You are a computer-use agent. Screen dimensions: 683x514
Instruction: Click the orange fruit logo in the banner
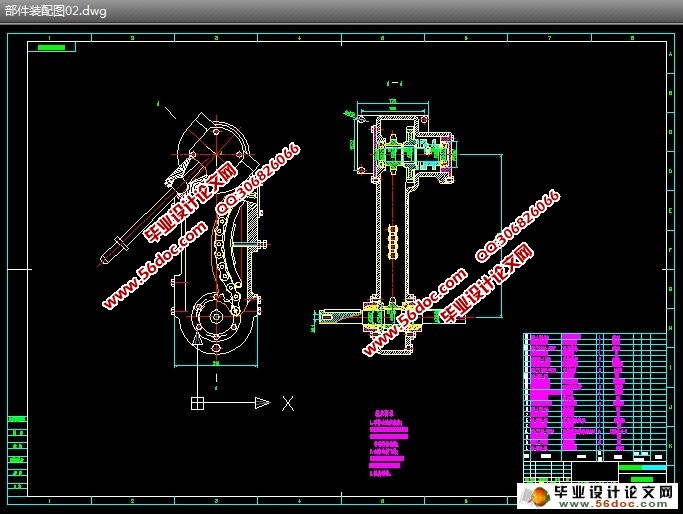[x=539, y=497]
